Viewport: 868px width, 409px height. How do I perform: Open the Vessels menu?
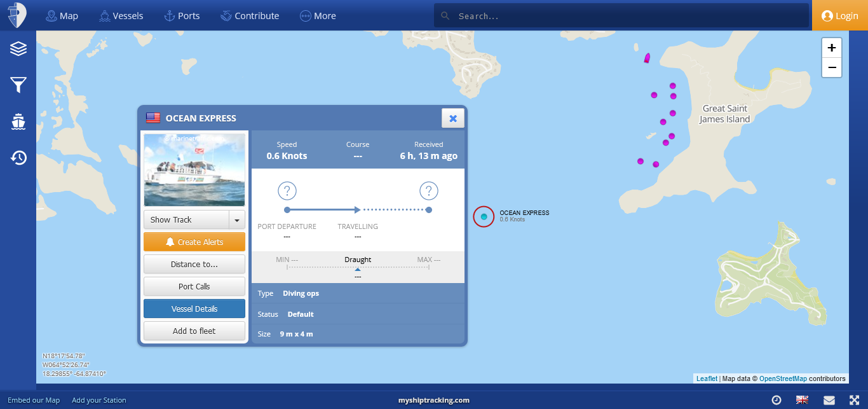click(x=121, y=16)
